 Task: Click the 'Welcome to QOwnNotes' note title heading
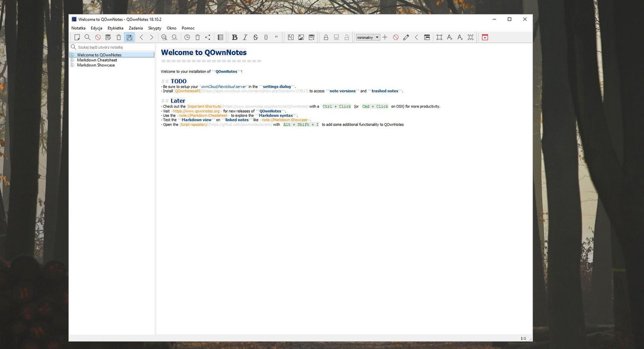point(204,52)
